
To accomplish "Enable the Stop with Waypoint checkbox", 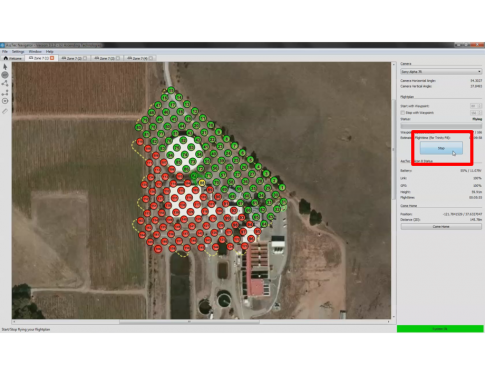I will tap(403, 113).
